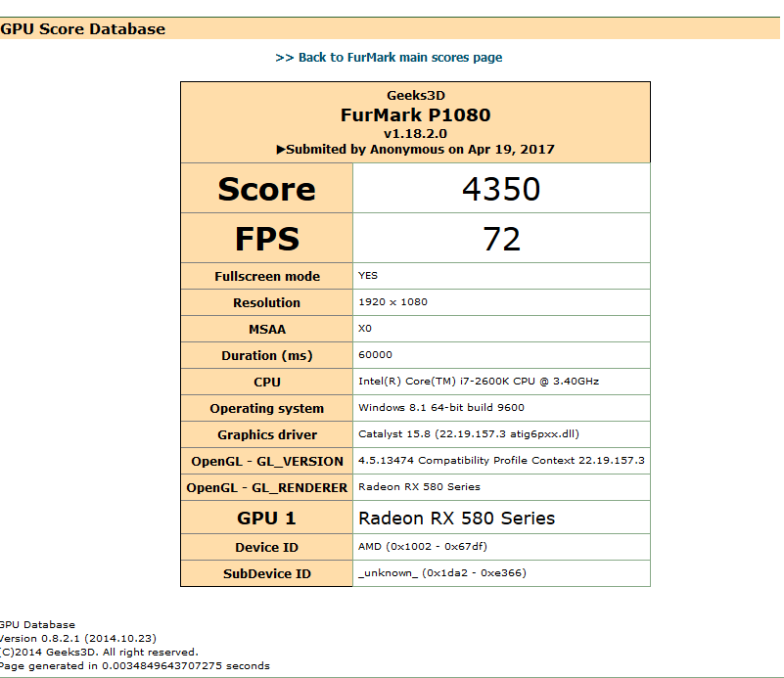Click the Resolution label cell
This screenshot has height=678, width=784.
tap(266, 302)
